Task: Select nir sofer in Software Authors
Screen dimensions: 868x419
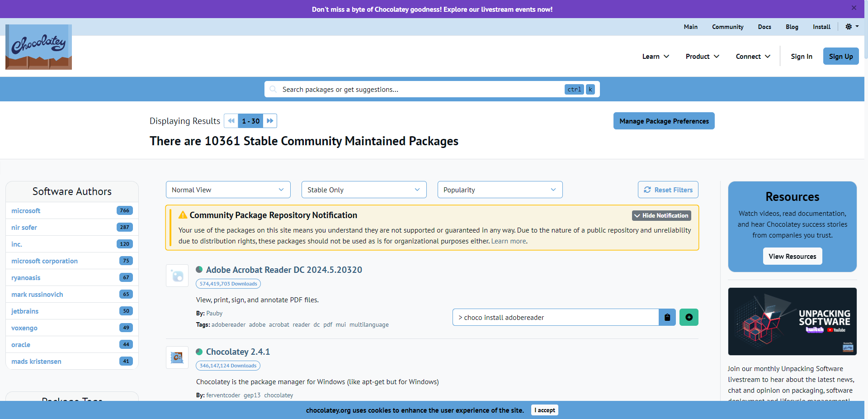Action: pyautogui.click(x=24, y=228)
